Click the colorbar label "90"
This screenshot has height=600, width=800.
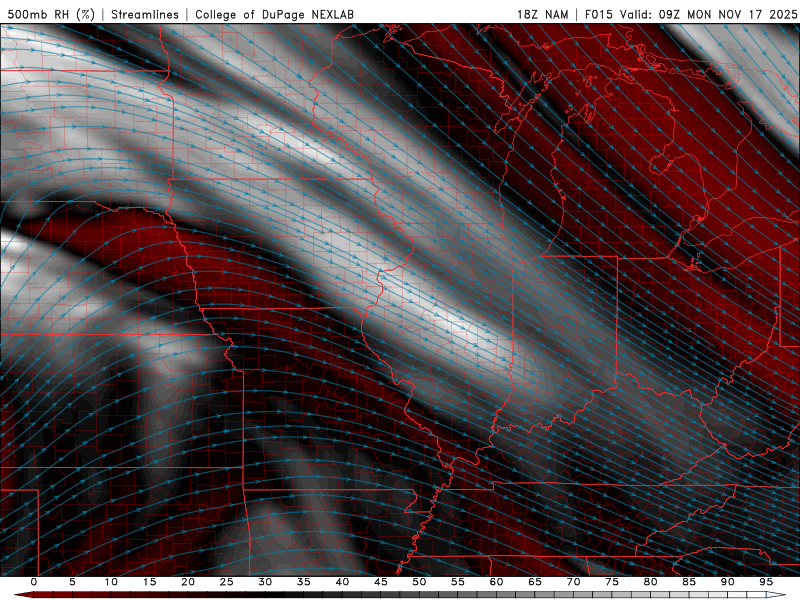pyautogui.click(x=727, y=582)
